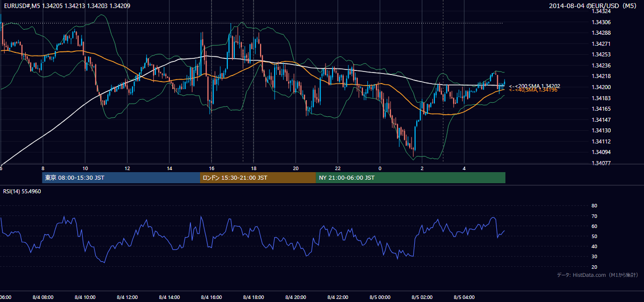Click the EURUSD#,M5 chart title text
This screenshot has width=644, height=302.
click(x=66, y=6)
